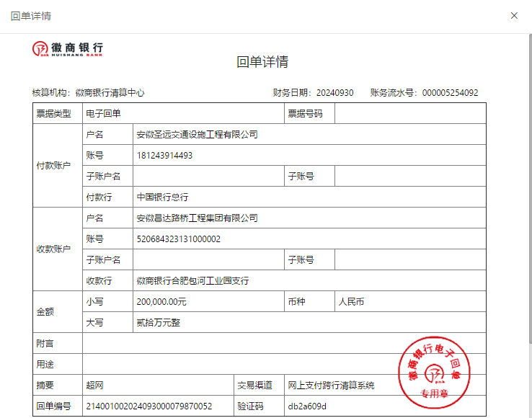This screenshot has width=532, height=418.
Task: Click the 财务日期 value 20240930
Action: point(334,93)
